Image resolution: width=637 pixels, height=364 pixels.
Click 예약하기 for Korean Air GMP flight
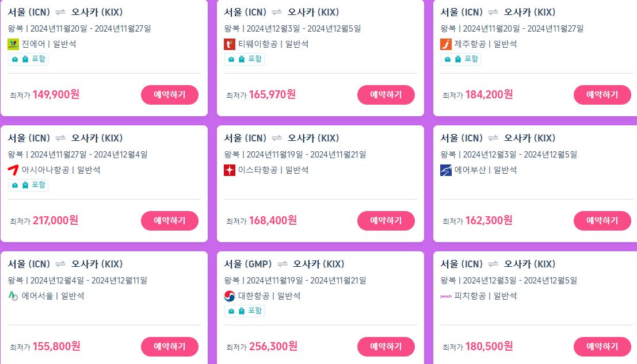(386, 347)
